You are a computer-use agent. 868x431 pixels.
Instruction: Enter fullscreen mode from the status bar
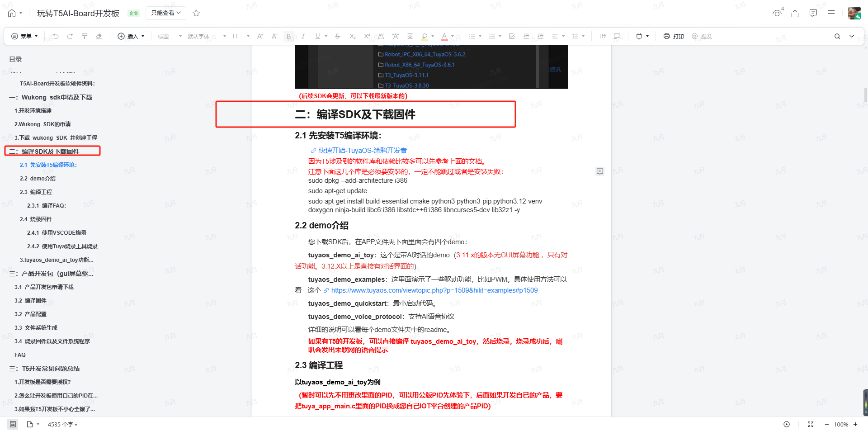(x=811, y=424)
